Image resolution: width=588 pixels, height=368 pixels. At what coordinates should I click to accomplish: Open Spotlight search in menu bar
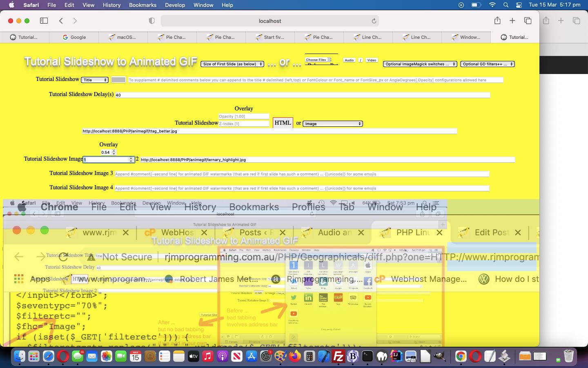coord(506,5)
